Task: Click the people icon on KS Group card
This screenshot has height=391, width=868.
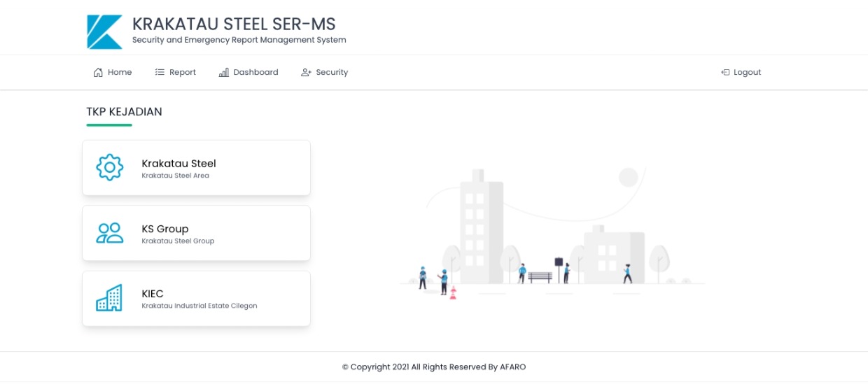Action: click(109, 233)
